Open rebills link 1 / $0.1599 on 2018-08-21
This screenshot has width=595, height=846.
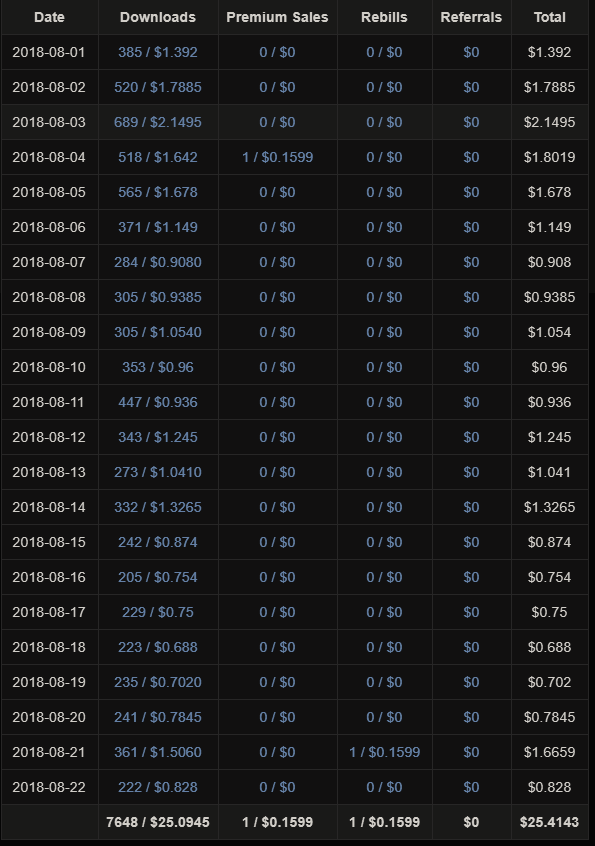384,752
